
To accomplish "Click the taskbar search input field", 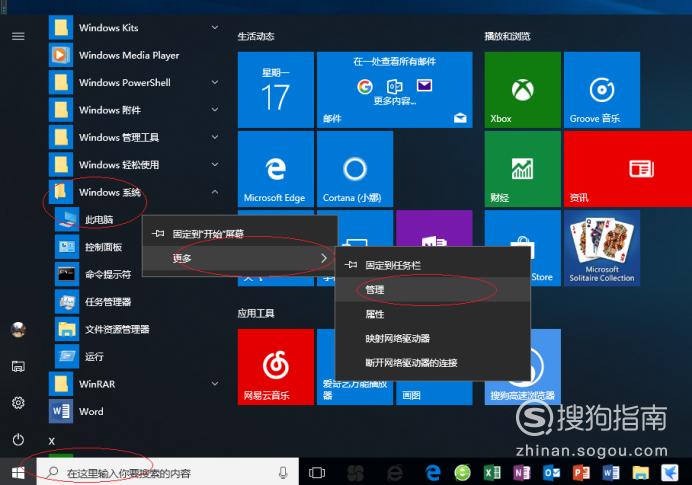I will coord(168,473).
